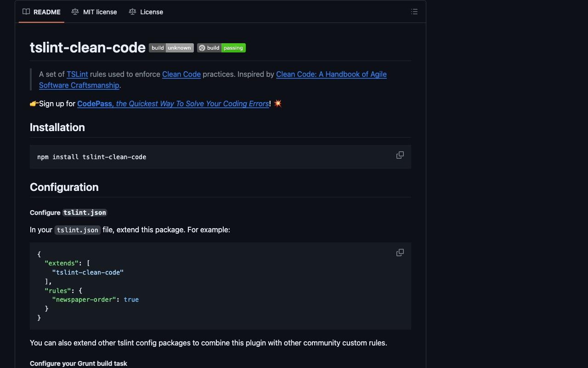Viewport: 588px width, 368px height.
Task: Open the CodePass sign-up link
Action: [x=173, y=103]
